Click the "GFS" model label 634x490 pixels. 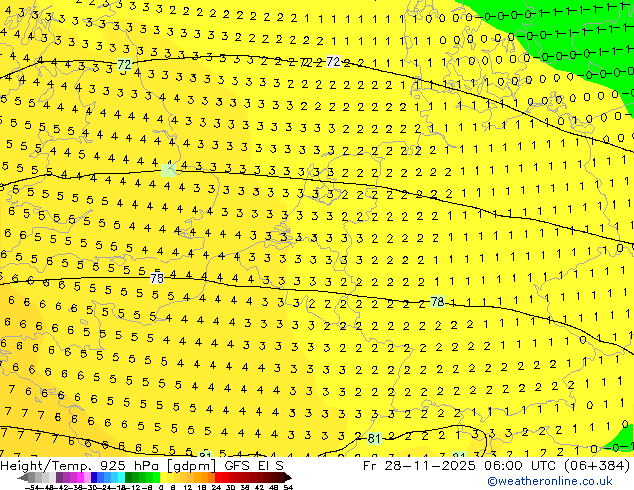pyautogui.click(x=237, y=466)
